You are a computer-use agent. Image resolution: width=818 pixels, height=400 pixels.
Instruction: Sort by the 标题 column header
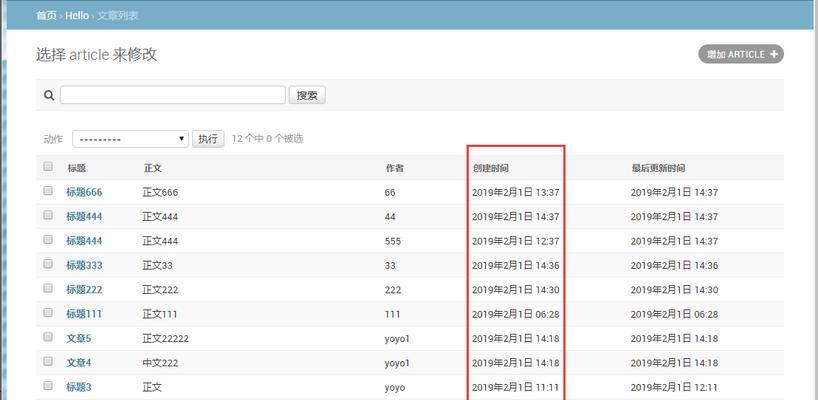tap(77, 168)
